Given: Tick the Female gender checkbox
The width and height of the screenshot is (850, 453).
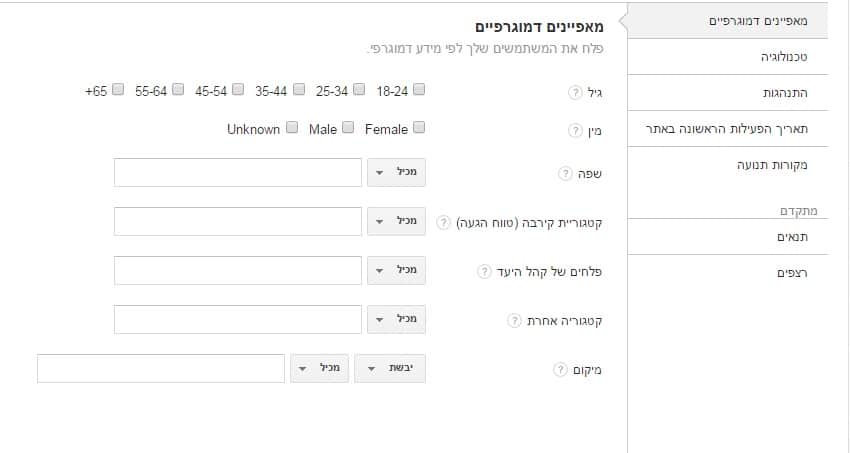Looking at the screenshot, I should point(418,127).
